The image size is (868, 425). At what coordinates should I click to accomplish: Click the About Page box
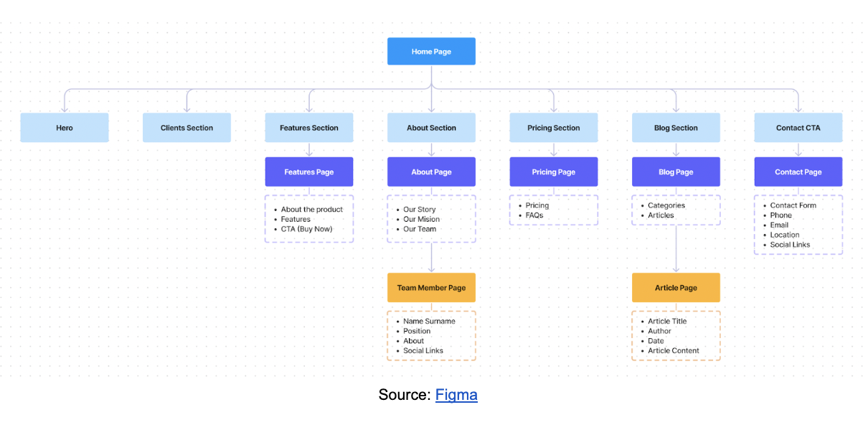coord(431,172)
